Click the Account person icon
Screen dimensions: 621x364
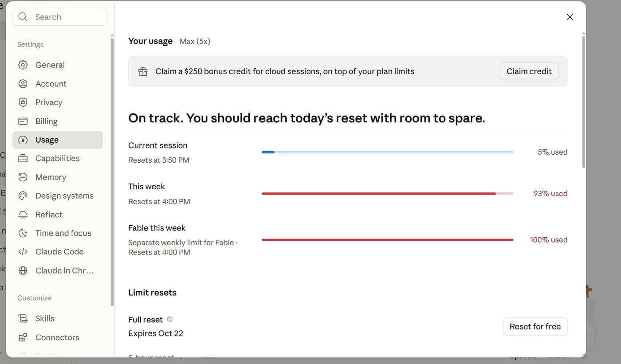[x=23, y=84]
